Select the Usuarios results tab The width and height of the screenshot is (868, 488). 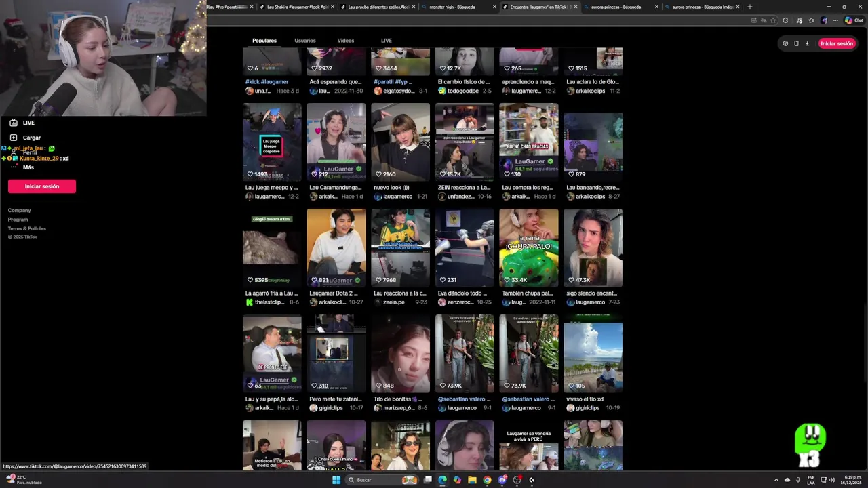point(305,41)
